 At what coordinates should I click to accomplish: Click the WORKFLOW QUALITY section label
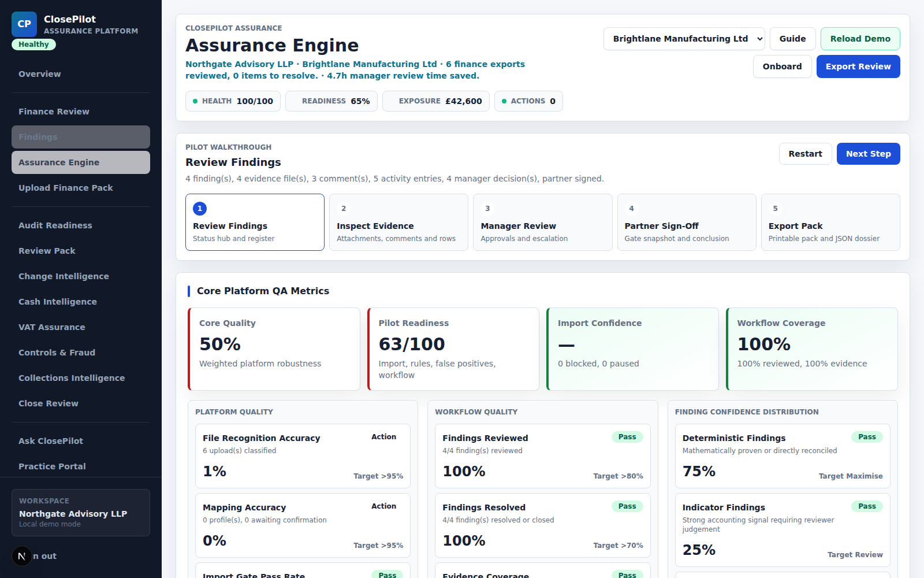476,412
